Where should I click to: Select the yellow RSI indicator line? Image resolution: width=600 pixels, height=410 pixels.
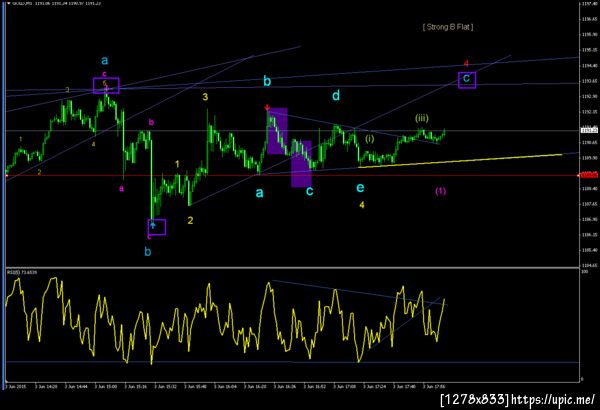[225, 320]
